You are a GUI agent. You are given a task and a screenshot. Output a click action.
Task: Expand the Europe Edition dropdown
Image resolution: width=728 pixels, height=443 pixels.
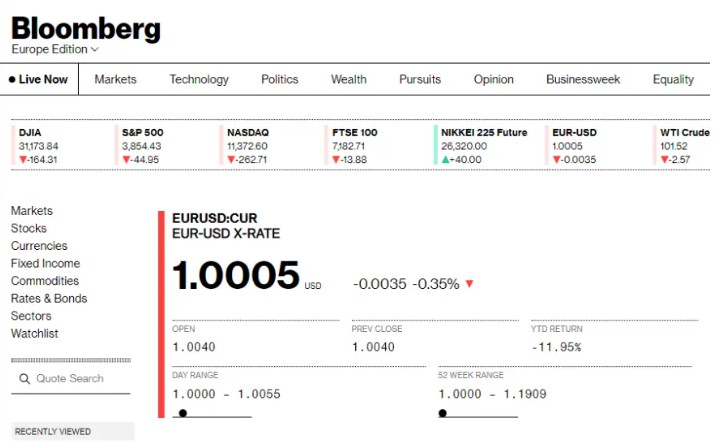[55, 49]
